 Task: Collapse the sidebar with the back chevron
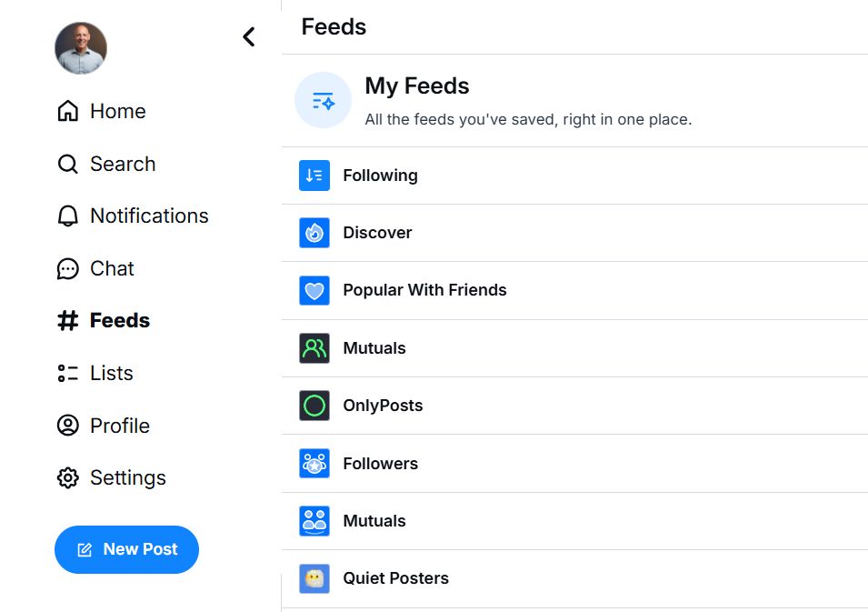coord(249,36)
